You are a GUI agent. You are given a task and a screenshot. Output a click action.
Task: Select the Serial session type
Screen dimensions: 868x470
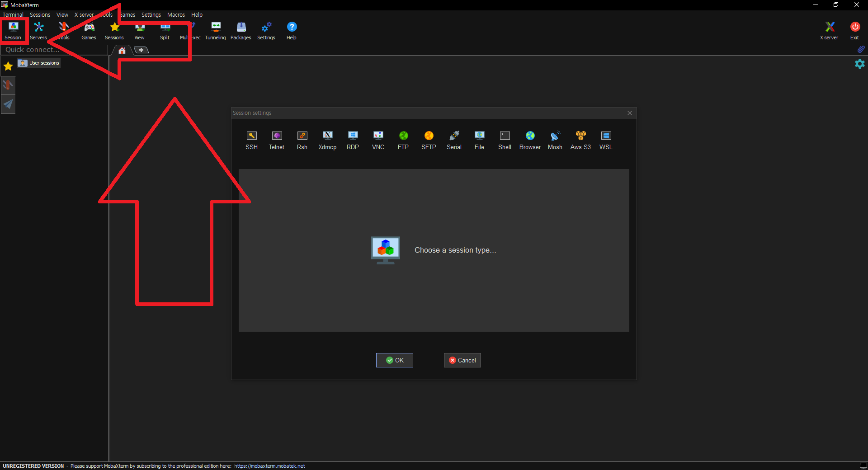pyautogui.click(x=454, y=141)
